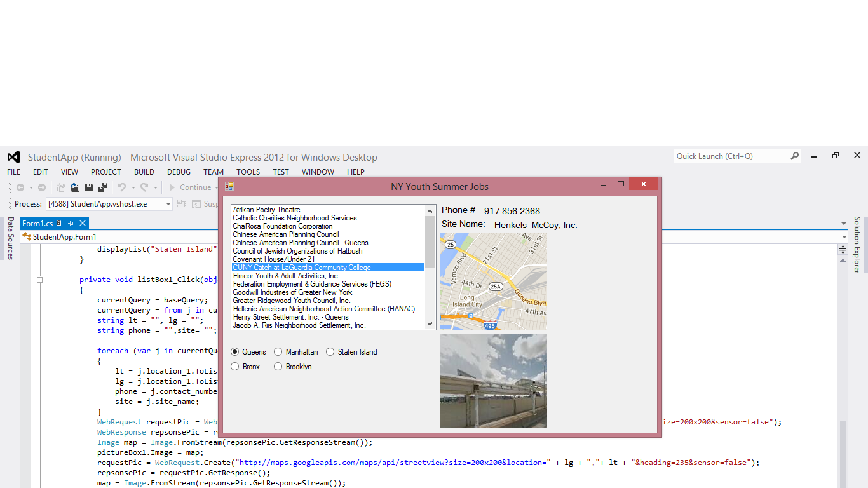Click the StudentApp.Form1 class icon
Screen dimensions: 868x488
[27, 236]
